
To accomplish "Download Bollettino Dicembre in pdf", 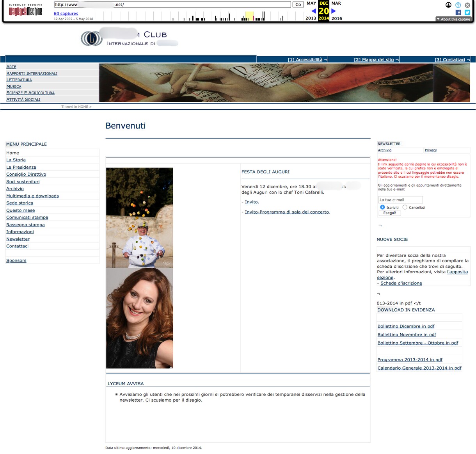I will pyautogui.click(x=406, y=326).
